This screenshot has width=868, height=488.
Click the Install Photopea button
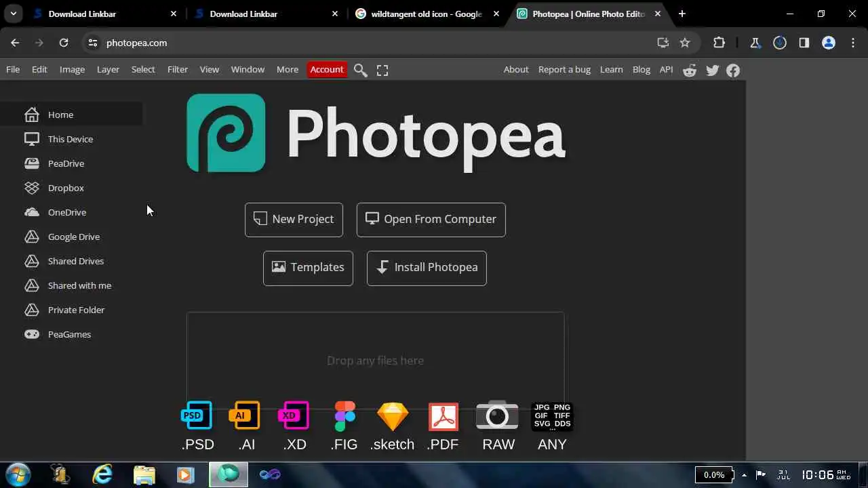coord(427,268)
